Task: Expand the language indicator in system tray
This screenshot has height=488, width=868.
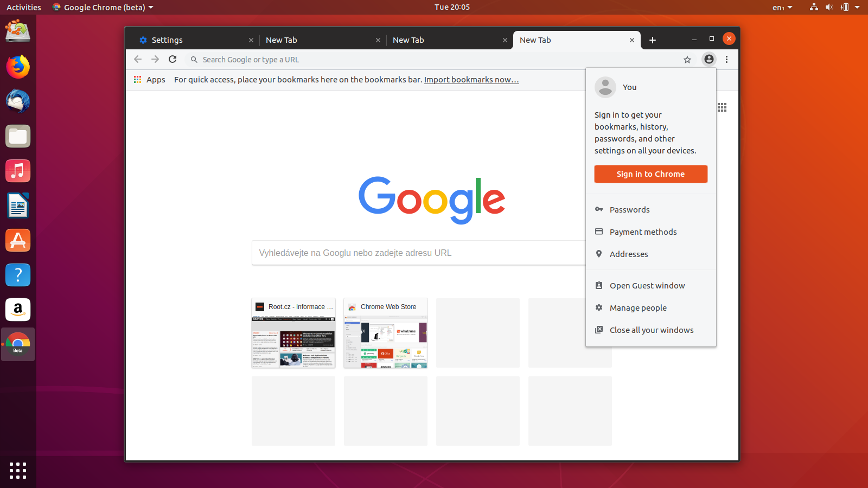Action: click(781, 7)
